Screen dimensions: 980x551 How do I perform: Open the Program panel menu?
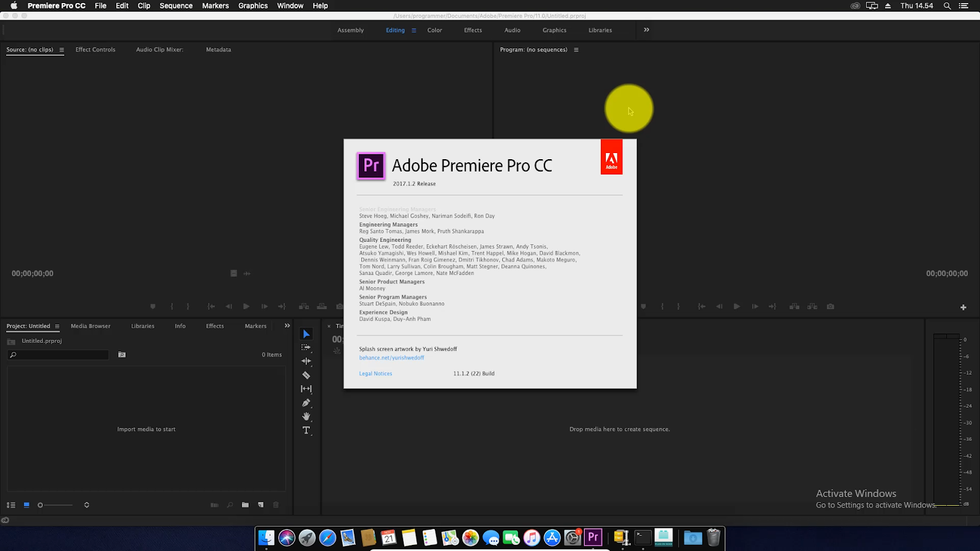[x=576, y=50]
